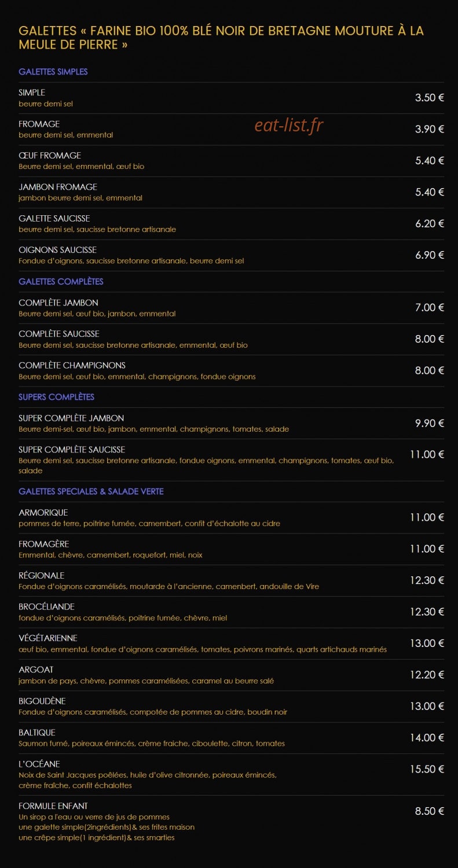
Task: Select the L'OCÉANE price 15.50 €
Action: [x=427, y=769]
